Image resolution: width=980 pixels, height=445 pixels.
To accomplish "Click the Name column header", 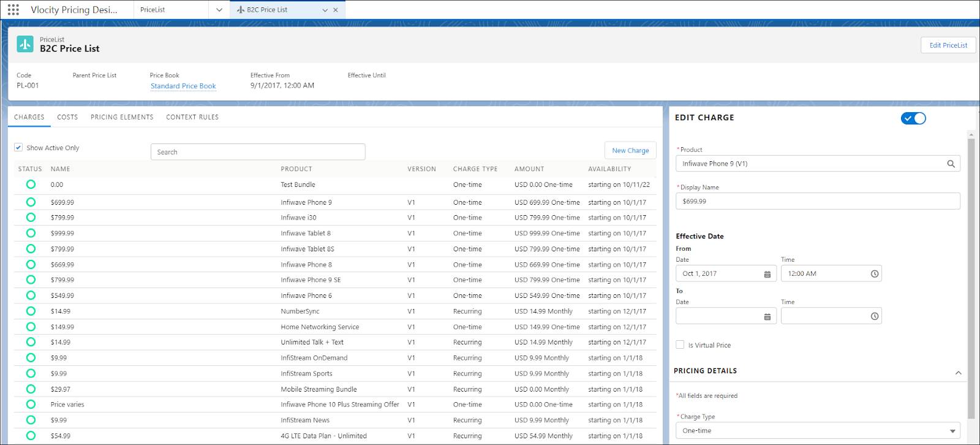I will click(60, 169).
